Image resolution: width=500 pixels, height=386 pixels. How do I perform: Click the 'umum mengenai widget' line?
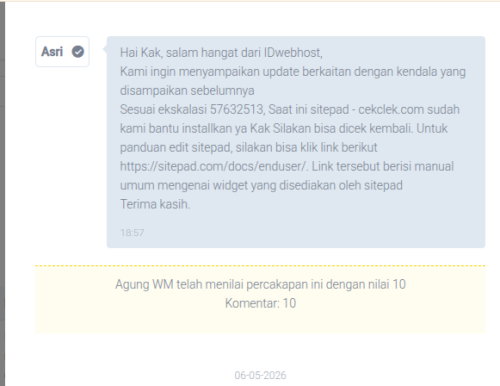coord(261,185)
